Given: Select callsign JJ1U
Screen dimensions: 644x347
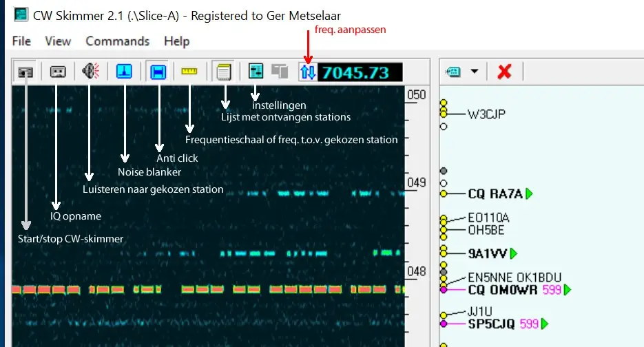Looking at the screenshot, I should [479, 312].
